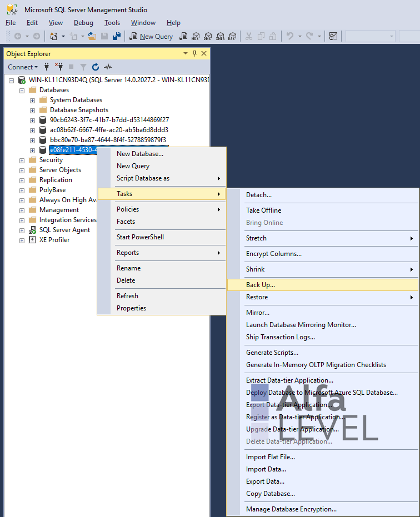The height and width of the screenshot is (517, 420).
Task: Click Generate Scripts... option
Action: [323, 353]
